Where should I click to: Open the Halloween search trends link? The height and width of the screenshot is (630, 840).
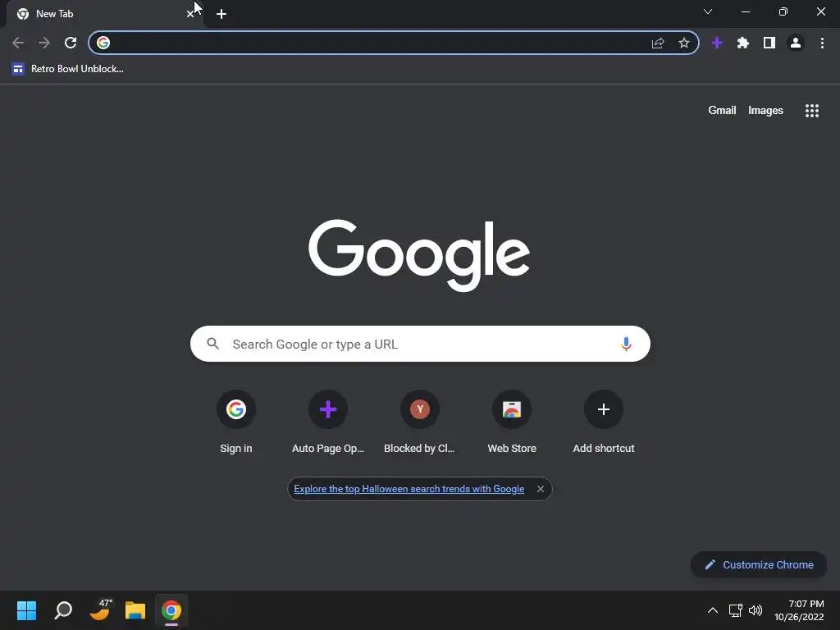coord(409,489)
